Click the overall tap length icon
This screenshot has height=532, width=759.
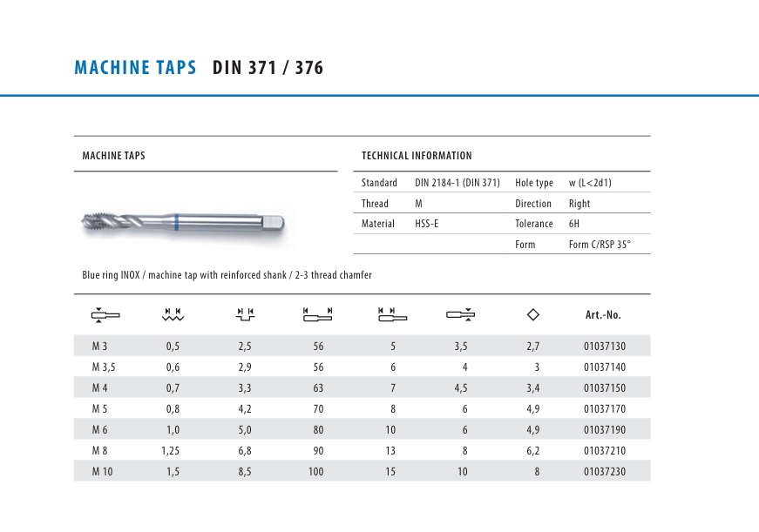317,314
